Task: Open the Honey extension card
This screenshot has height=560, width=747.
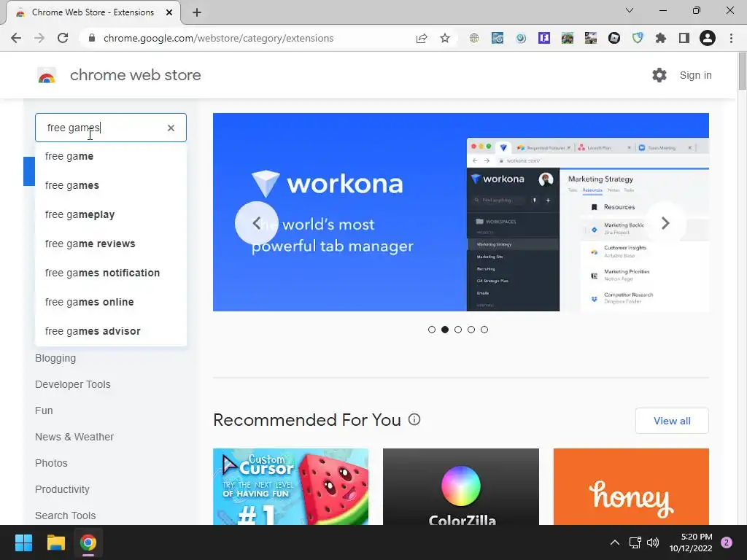Action: tap(631, 486)
